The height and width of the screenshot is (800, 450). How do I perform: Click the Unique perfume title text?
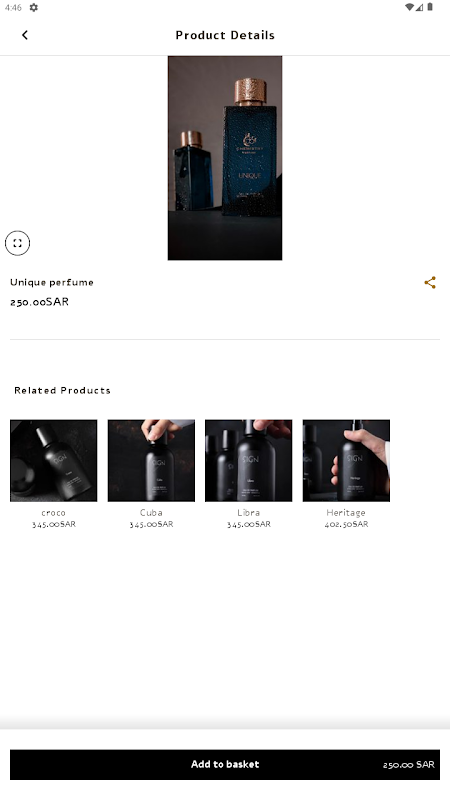coord(52,282)
